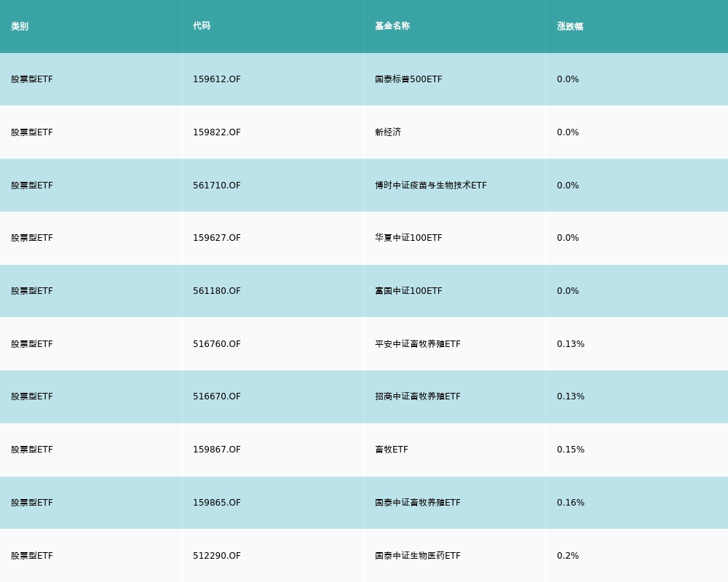The height and width of the screenshot is (582, 728).
Task: Click 股票型ETF in the 159627.OF row
Action: [x=32, y=238]
